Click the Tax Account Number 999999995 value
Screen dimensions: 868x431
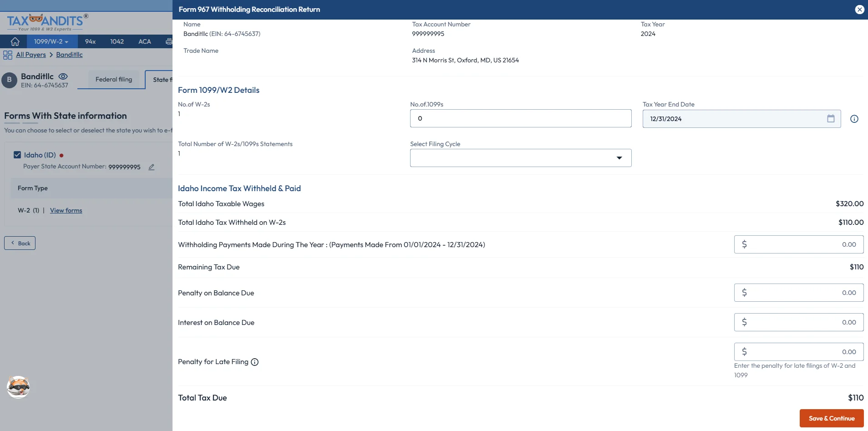428,34
